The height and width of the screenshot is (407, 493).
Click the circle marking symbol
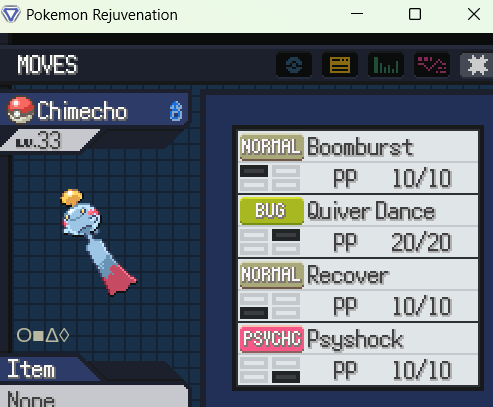coord(24,335)
